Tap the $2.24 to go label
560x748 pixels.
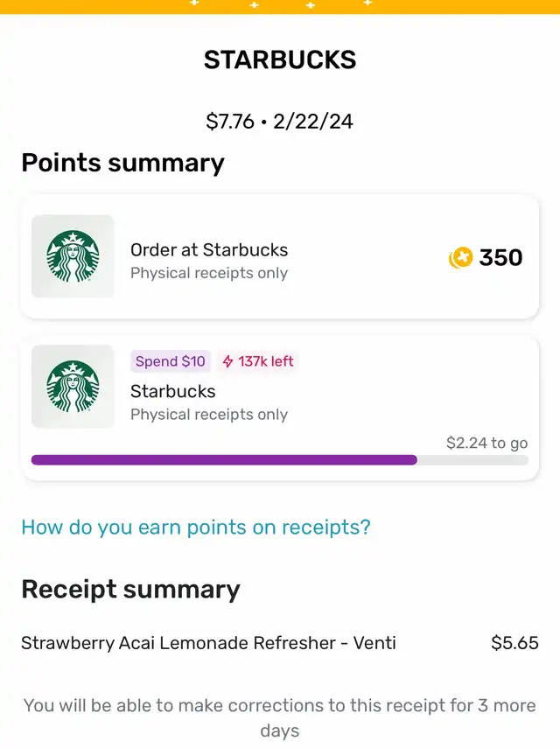(487, 443)
